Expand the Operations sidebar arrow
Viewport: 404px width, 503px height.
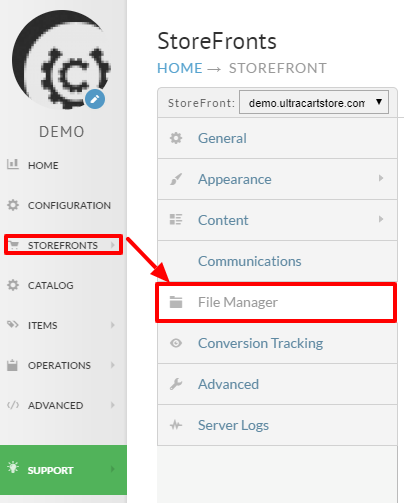pos(113,365)
